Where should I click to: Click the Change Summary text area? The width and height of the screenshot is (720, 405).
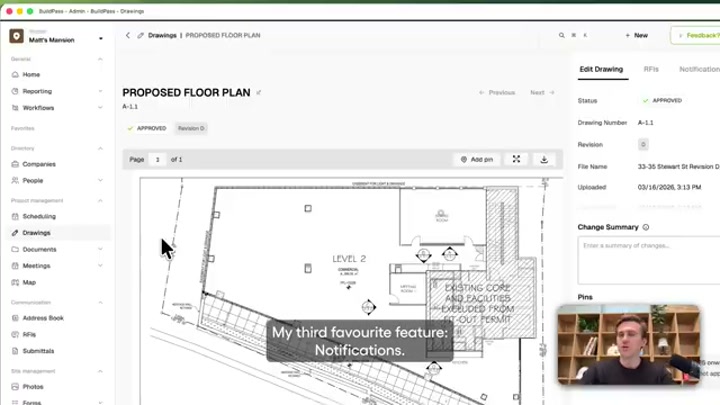coord(648,260)
